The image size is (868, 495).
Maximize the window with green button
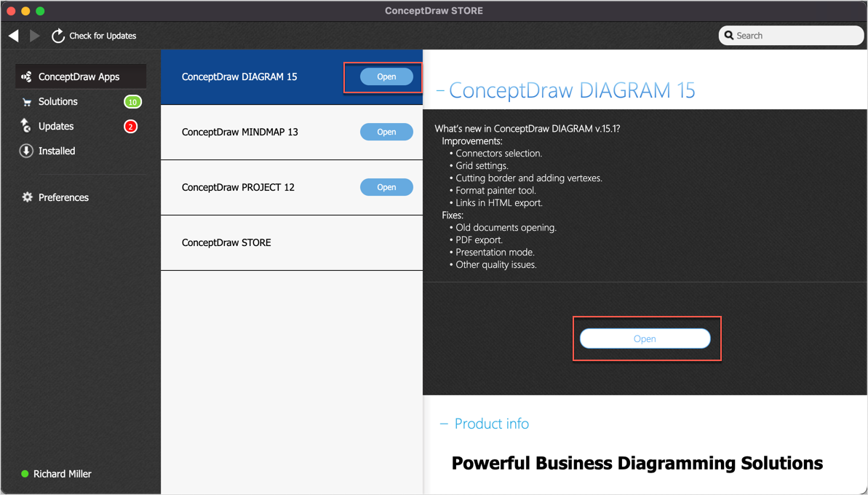pyautogui.click(x=40, y=11)
